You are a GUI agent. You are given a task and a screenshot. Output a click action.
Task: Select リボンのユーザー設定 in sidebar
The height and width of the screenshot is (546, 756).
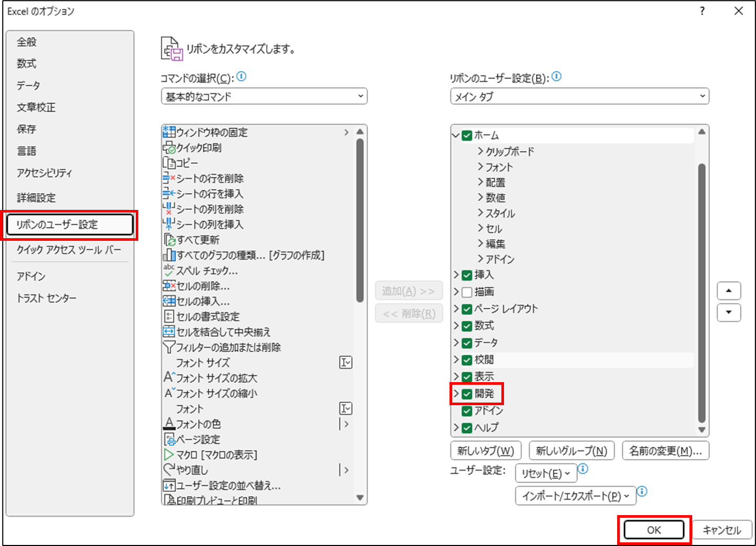click(x=70, y=225)
